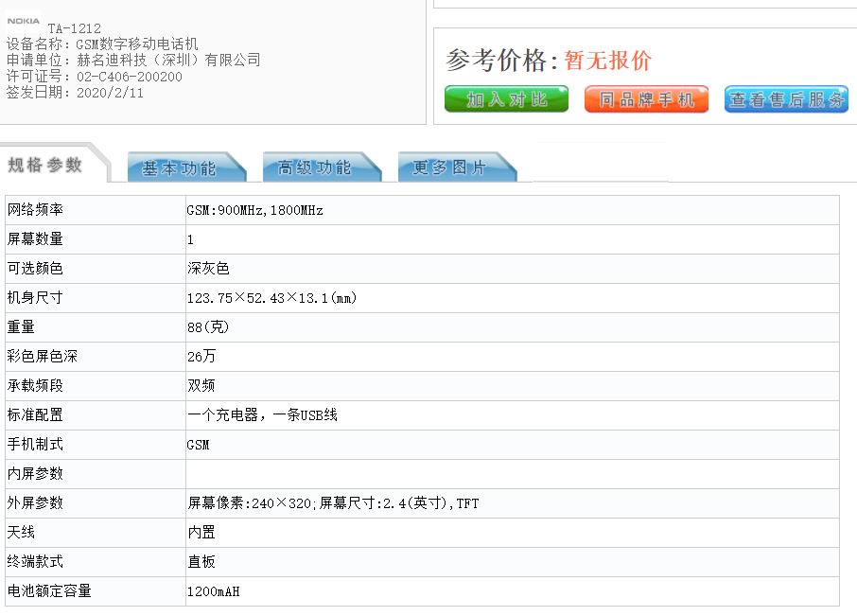The height and width of the screenshot is (616, 857).
Task: Click the 暂无报价 price text
Action: tap(607, 61)
